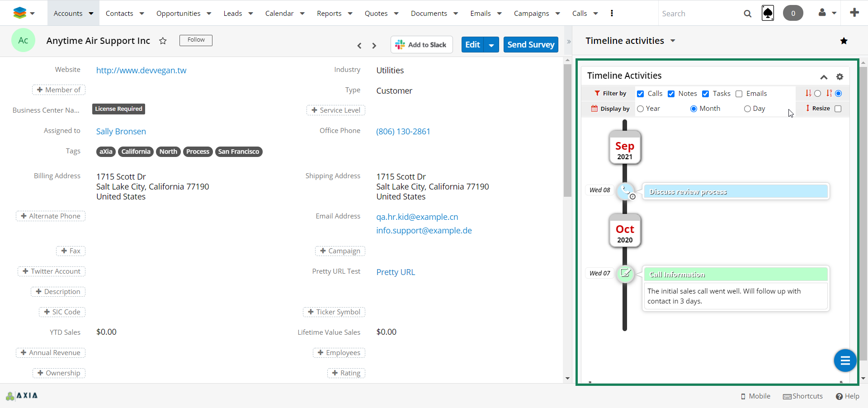Go to the next record arrow
868x408 pixels.
(x=374, y=45)
